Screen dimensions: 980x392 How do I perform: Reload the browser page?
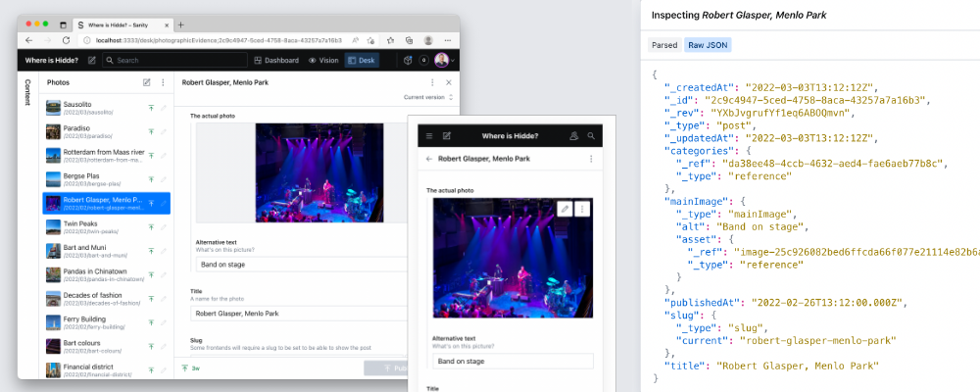pos(66,40)
